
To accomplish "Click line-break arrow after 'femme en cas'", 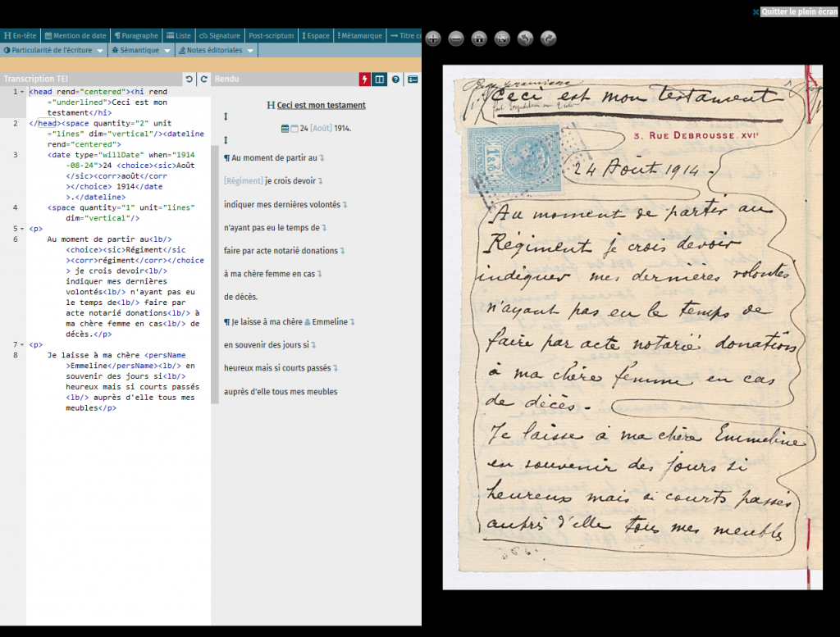I will coord(320,274).
